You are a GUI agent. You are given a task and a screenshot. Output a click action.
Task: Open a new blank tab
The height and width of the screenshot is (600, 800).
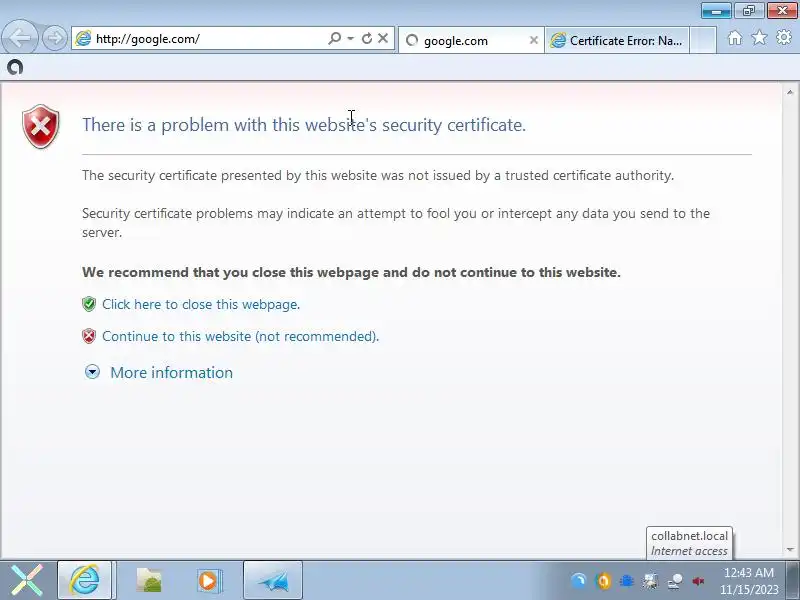[x=703, y=40]
